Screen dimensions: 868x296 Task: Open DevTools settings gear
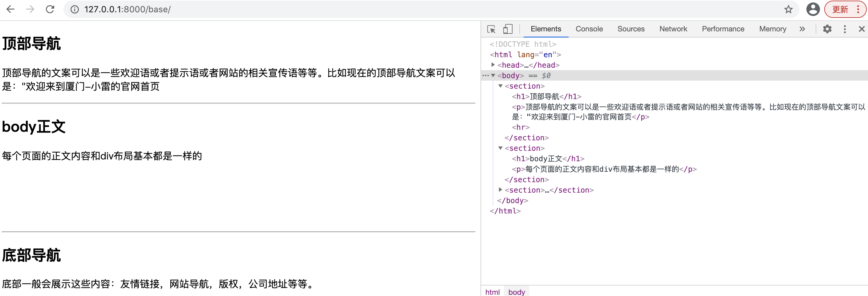pos(827,29)
